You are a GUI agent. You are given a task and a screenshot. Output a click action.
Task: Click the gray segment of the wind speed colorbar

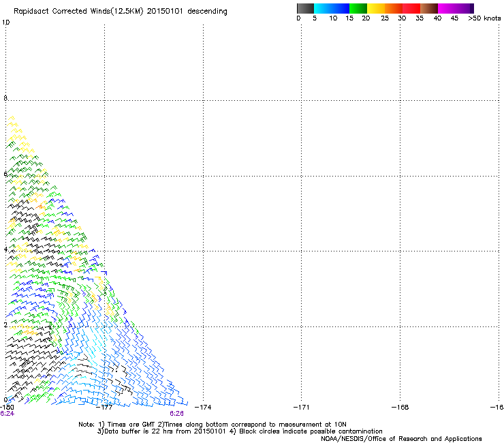(305, 8)
